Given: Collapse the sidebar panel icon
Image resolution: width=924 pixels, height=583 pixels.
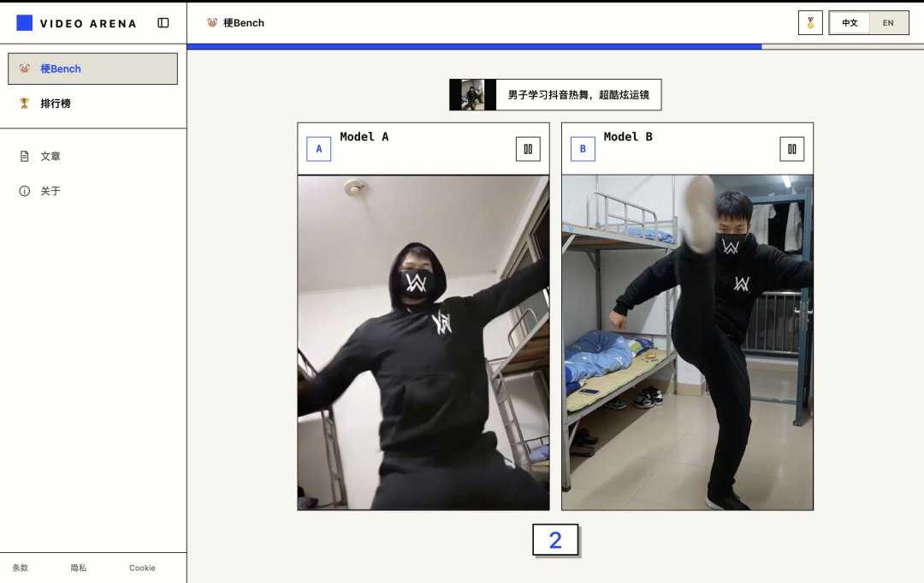Looking at the screenshot, I should (x=163, y=23).
